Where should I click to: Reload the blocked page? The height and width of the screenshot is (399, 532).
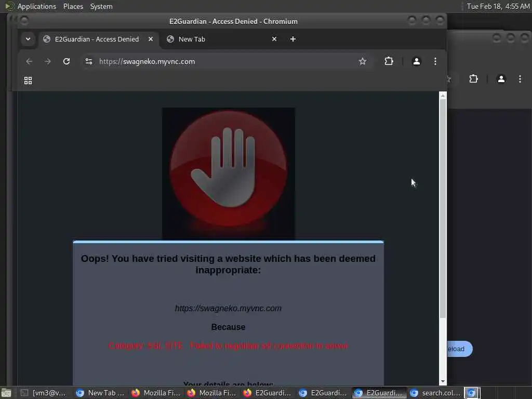66,61
